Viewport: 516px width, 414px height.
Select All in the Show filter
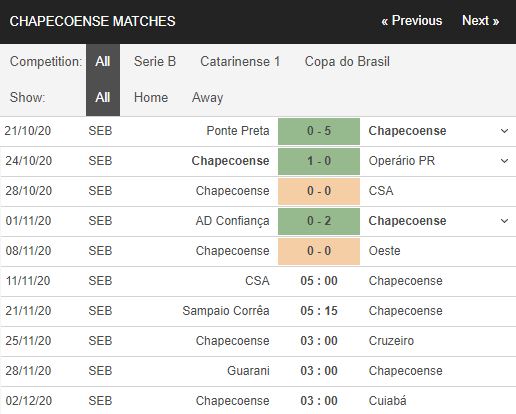tap(103, 98)
